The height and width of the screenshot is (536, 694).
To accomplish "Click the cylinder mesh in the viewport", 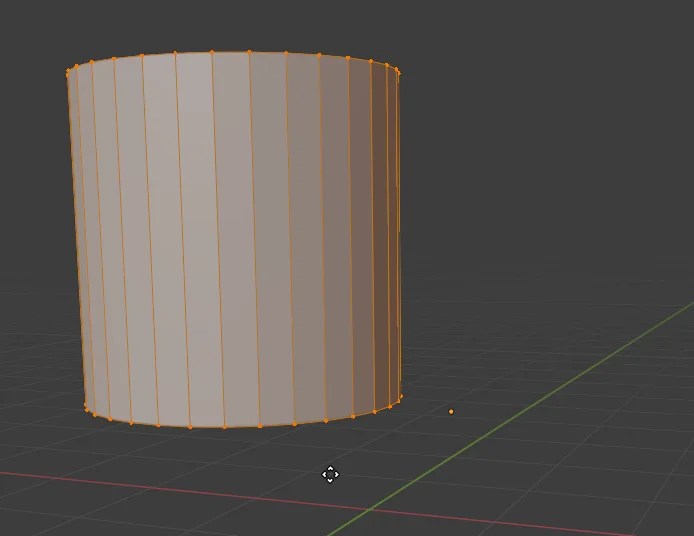I will click(x=234, y=239).
